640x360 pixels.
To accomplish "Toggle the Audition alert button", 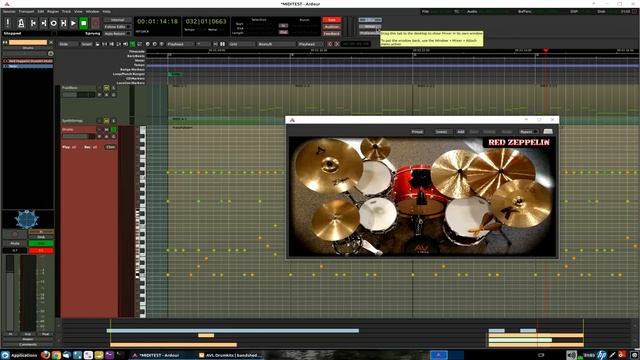I will tap(332, 27).
